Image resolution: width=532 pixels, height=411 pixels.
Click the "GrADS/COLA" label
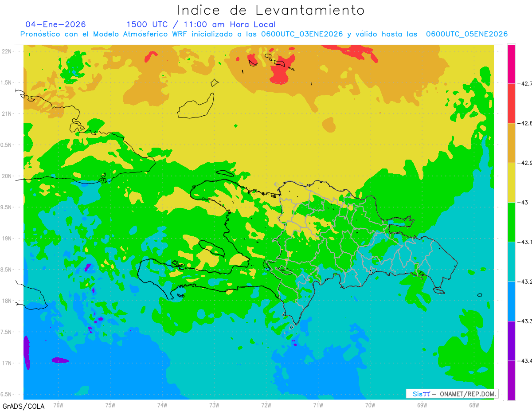pyautogui.click(x=23, y=406)
